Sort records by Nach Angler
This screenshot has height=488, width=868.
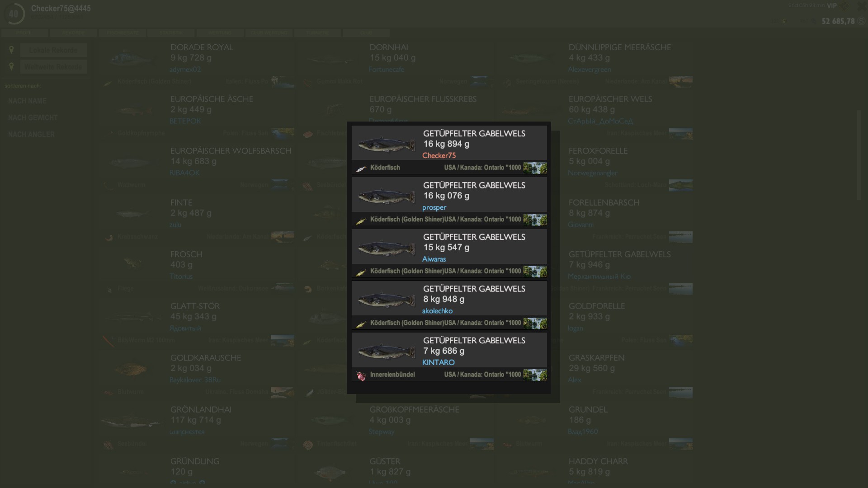click(x=31, y=134)
